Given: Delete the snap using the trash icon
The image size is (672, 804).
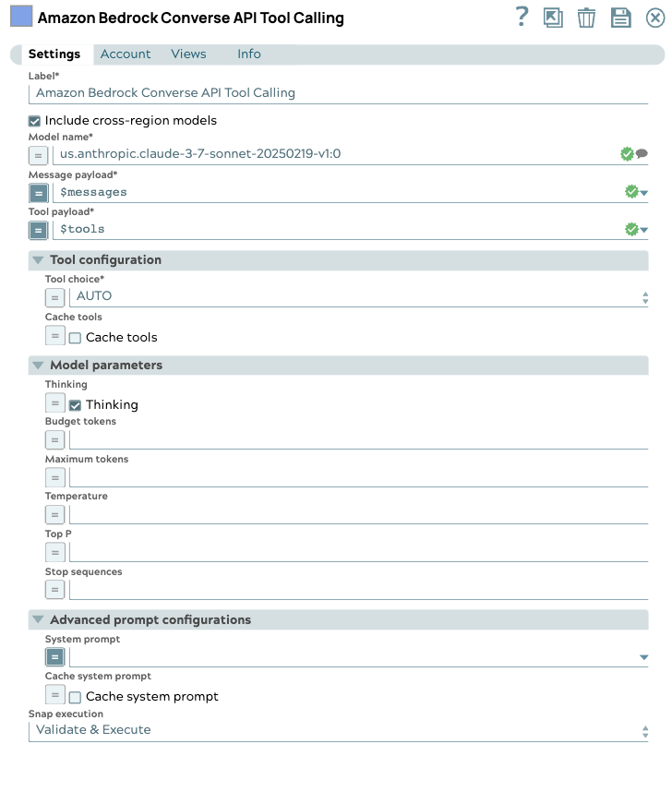Looking at the screenshot, I should (x=586, y=17).
